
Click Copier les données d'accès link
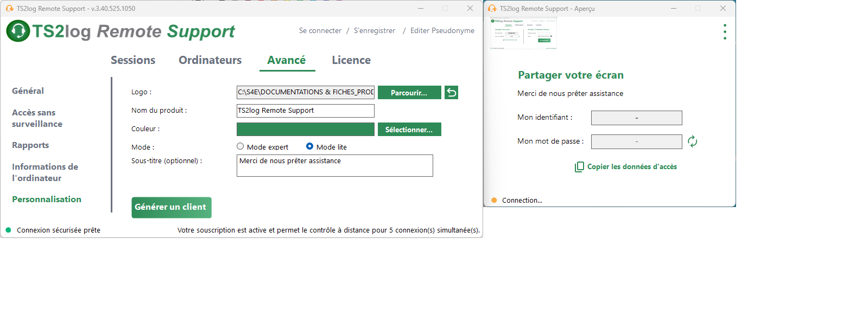[632, 167]
